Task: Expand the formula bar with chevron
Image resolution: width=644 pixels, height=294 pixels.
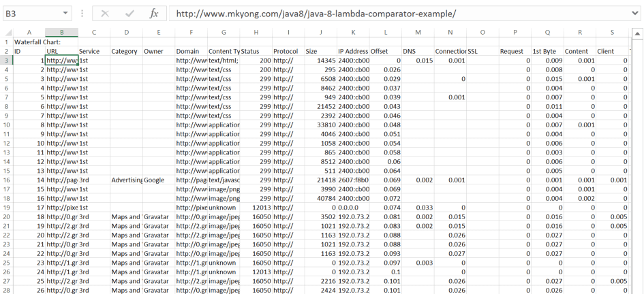Action: (x=635, y=14)
